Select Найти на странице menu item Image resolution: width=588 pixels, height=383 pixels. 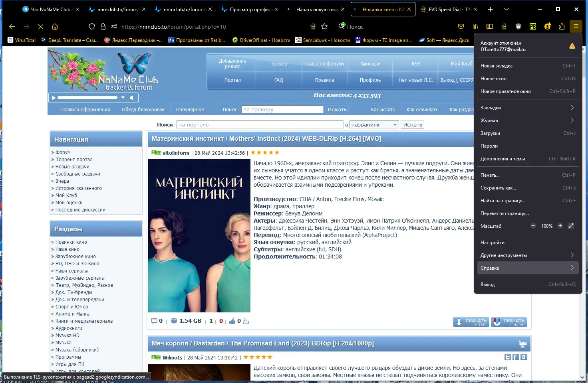coord(528,201)
